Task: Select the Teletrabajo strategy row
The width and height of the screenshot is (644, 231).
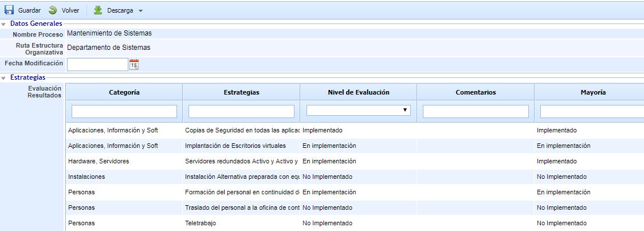Action: click(201, 223)
